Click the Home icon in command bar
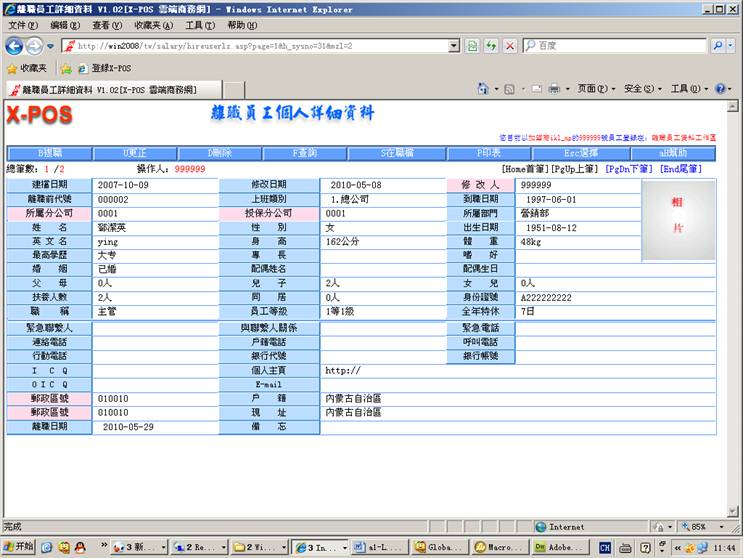The height and width of the screenshot is (558, 743). 484,89
